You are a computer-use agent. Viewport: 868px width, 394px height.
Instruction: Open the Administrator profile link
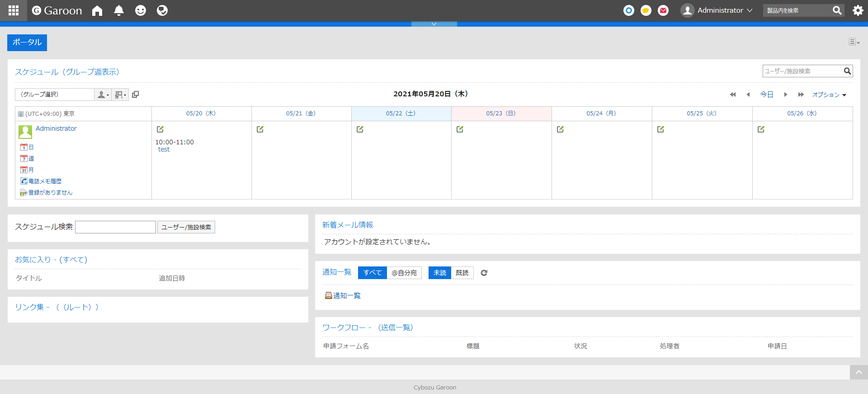coord(56,128)
